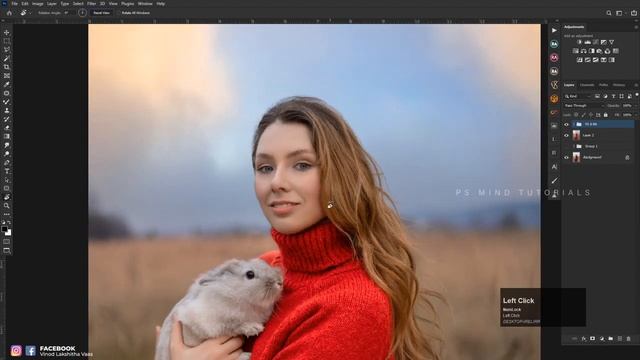Open the Image menu
This screenshot has height=360, width=640.
[x=38, y=4]
